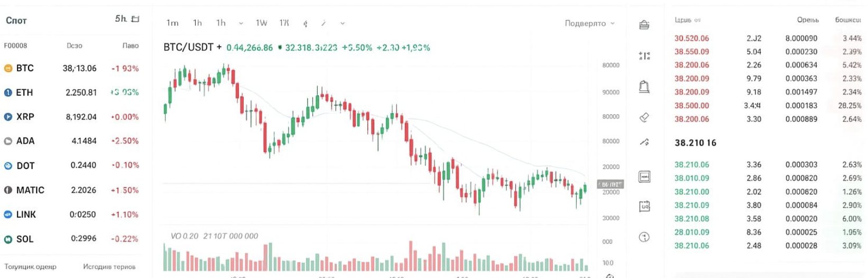Click the layout icon beside 5h

[x=135, y=19]
